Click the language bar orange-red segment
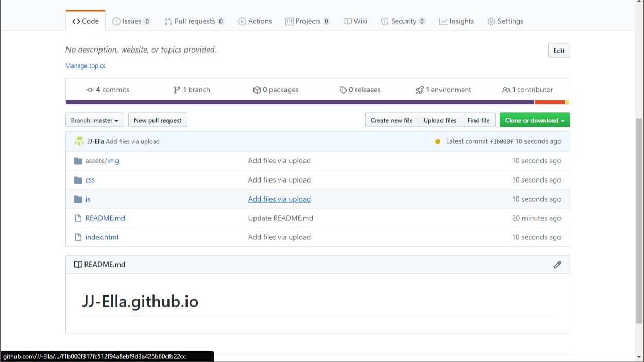Screen dimensions: 644x362 click(x=550, y=102)
